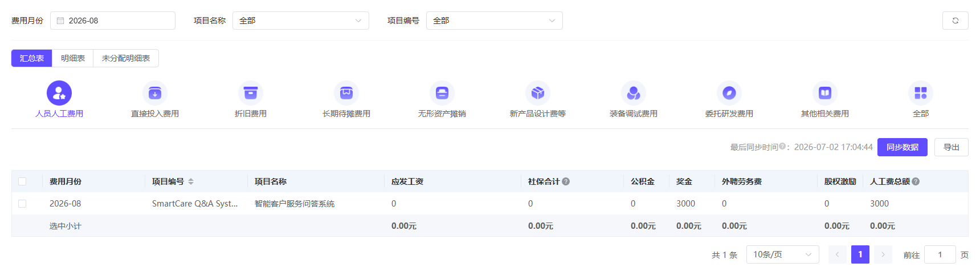Viewport: 980px width, 275px height.
Task: Choose the 折旧费用 category icon
Action: 251,93
